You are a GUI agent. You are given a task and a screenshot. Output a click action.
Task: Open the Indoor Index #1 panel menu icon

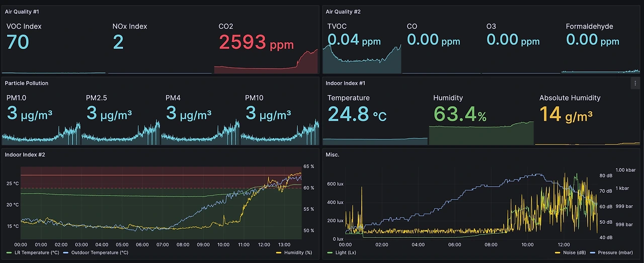click(x=635, y=83)
